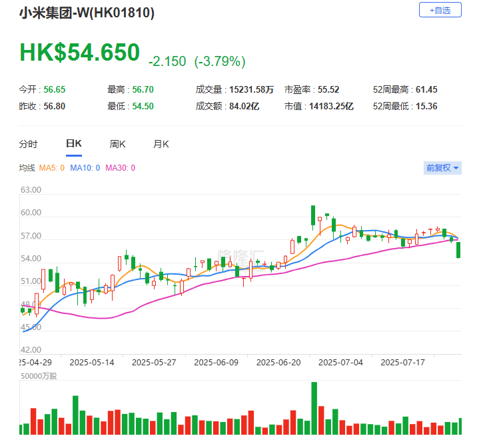483x448 pixels.
Task: Click the 50000万股 volume axis label
Action: (39, 376)
